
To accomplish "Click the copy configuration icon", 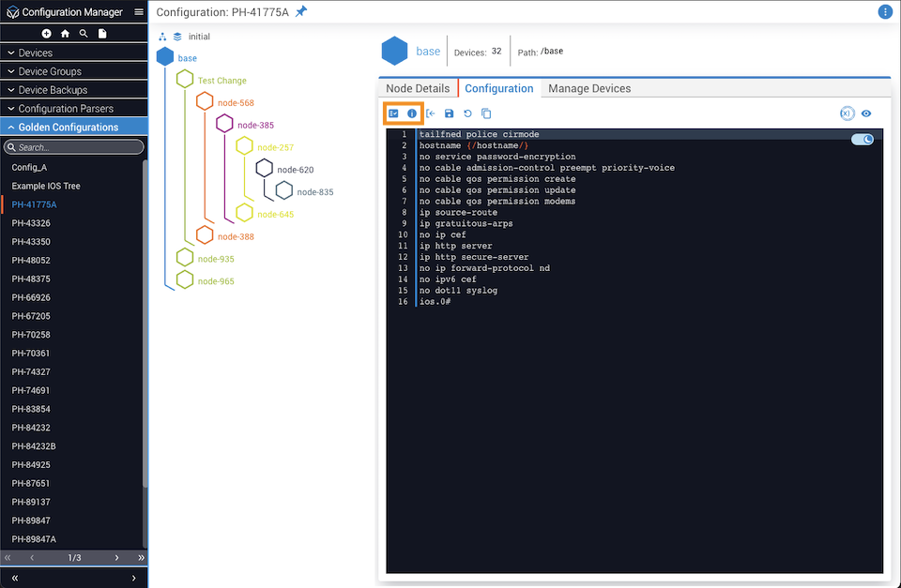I will click(x=486, y=113).
